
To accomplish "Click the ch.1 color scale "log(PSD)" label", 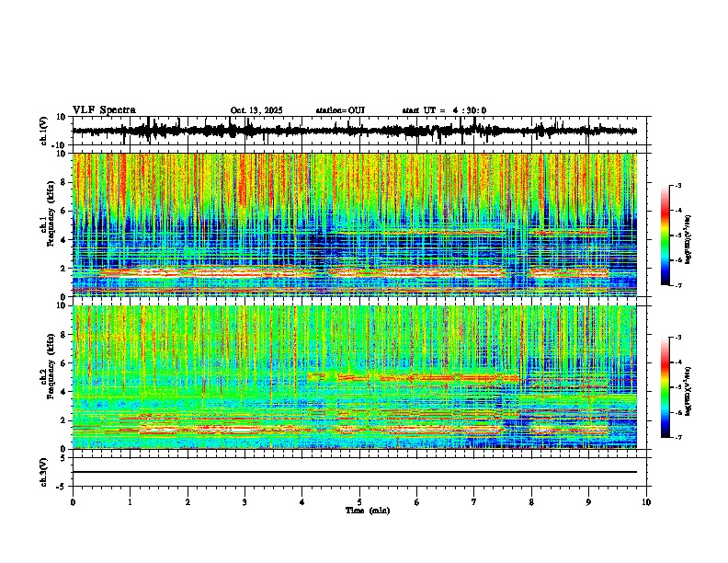I will point(688,239).
